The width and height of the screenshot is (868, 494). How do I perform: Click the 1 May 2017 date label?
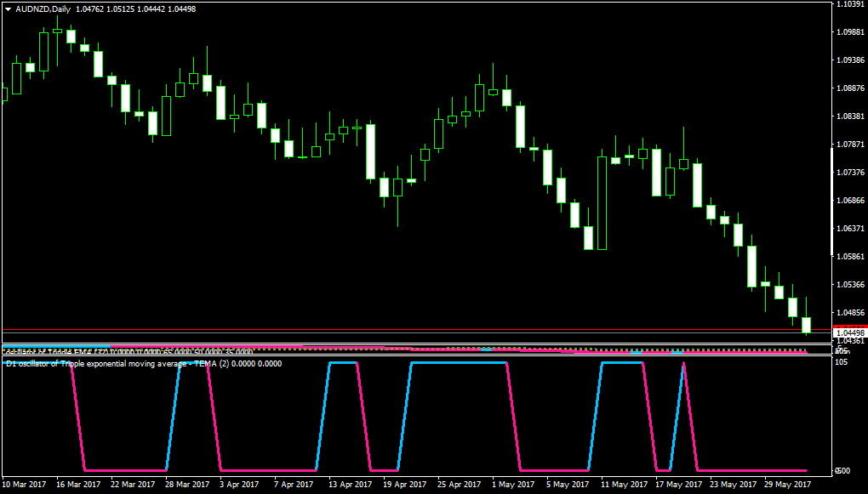pyautogui.click(x=514, y=485)
